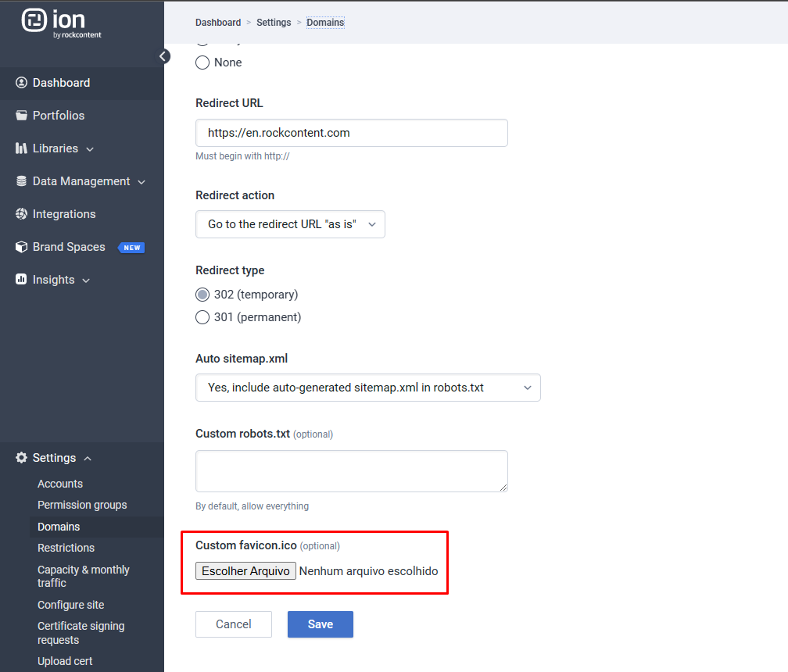Click the 'Must begin with http://' hint
788x672 pixels.
(x=242, y=156)
